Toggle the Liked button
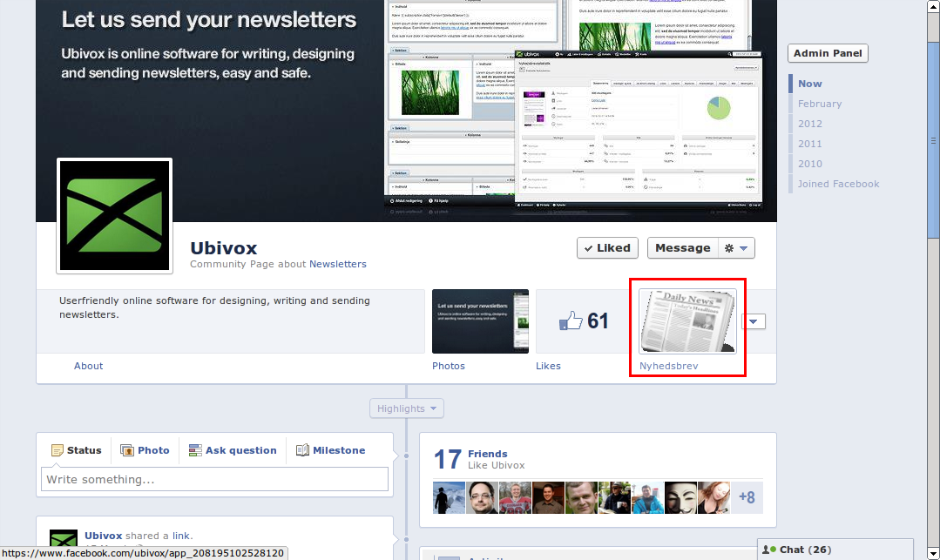 (607, 248)
